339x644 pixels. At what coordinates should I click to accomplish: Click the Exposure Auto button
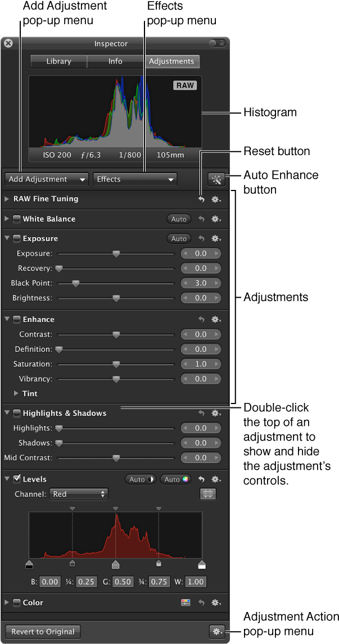179,239
